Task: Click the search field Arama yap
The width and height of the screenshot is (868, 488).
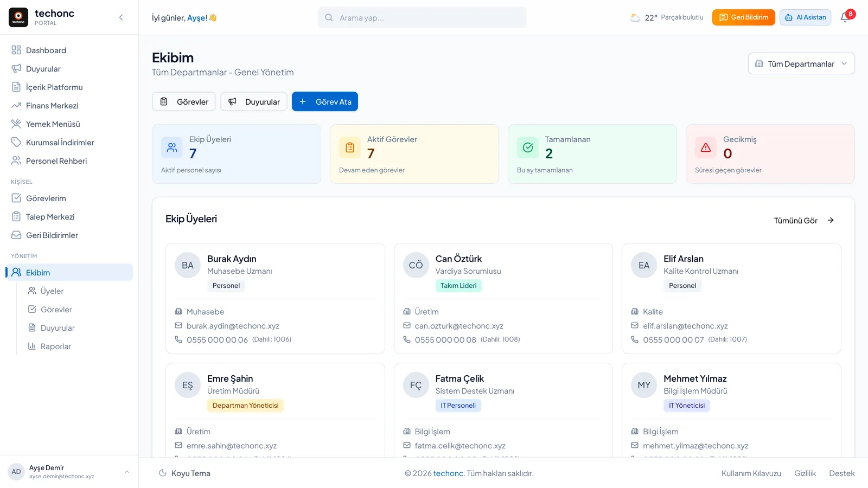Action: [422, 17]
